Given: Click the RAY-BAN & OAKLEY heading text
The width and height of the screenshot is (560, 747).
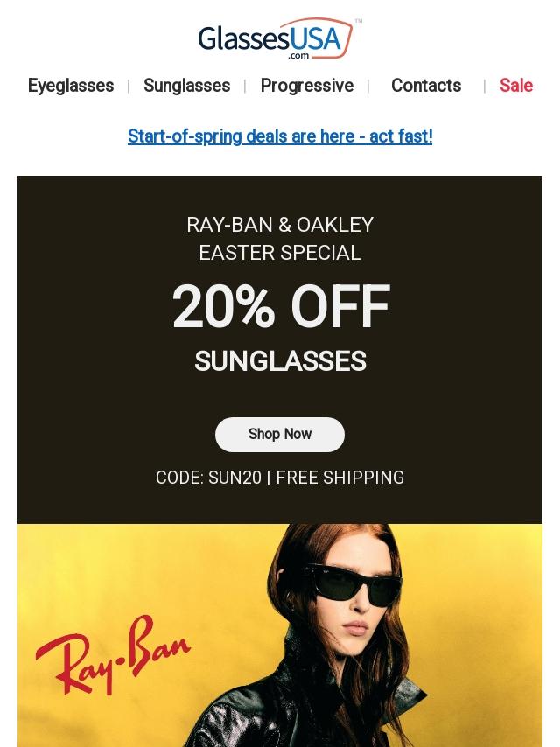Looking at the screenshot, I should point(280,225).
